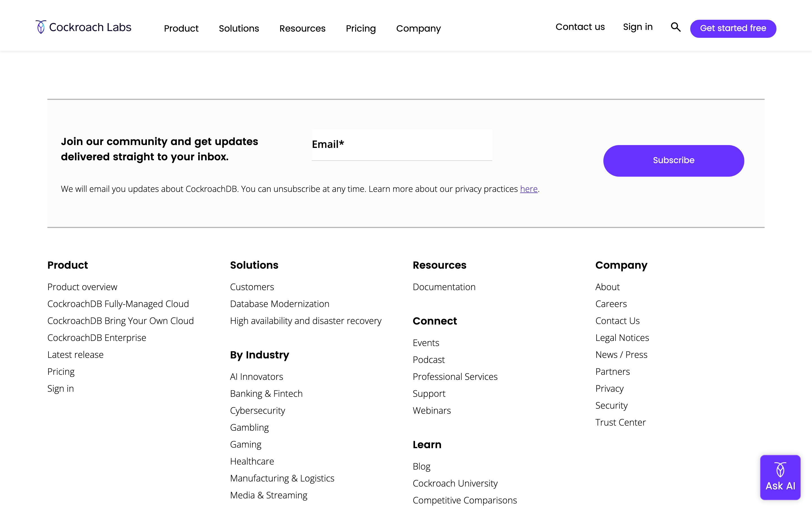Open AI Innovators industry link
This screenshot has width=812, height=508.
(x=256, y=377)
